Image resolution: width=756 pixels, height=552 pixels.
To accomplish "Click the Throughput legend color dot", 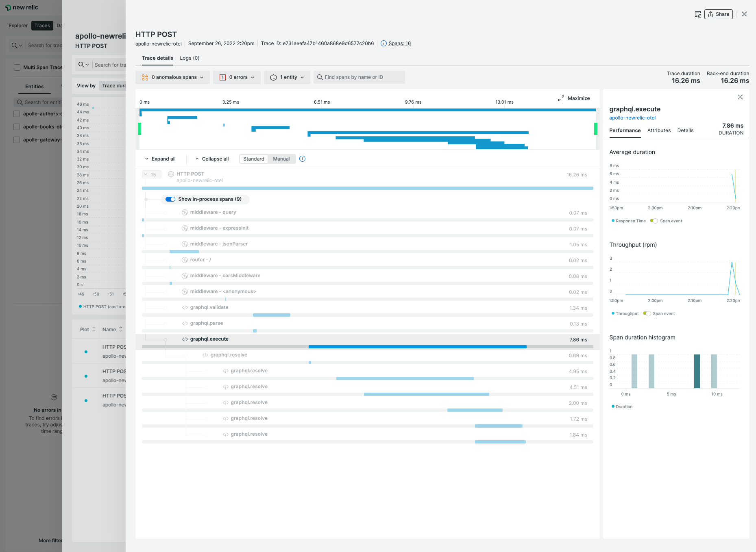I will click(613, 313).
